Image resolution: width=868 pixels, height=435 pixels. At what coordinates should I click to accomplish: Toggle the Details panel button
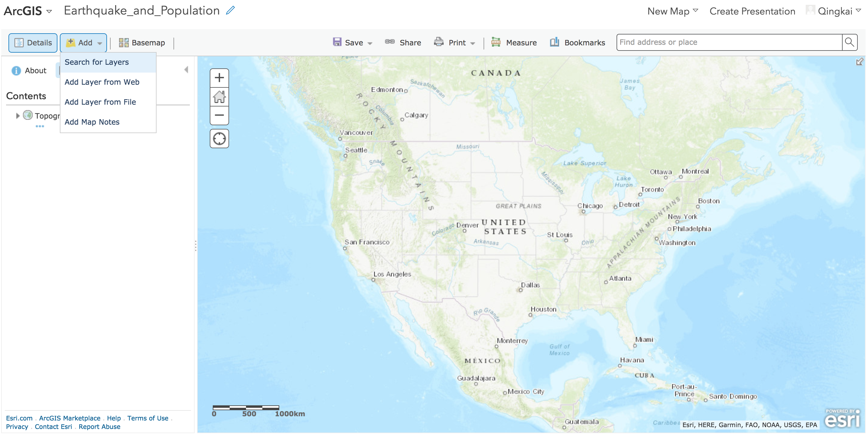[x=33, y=43]
